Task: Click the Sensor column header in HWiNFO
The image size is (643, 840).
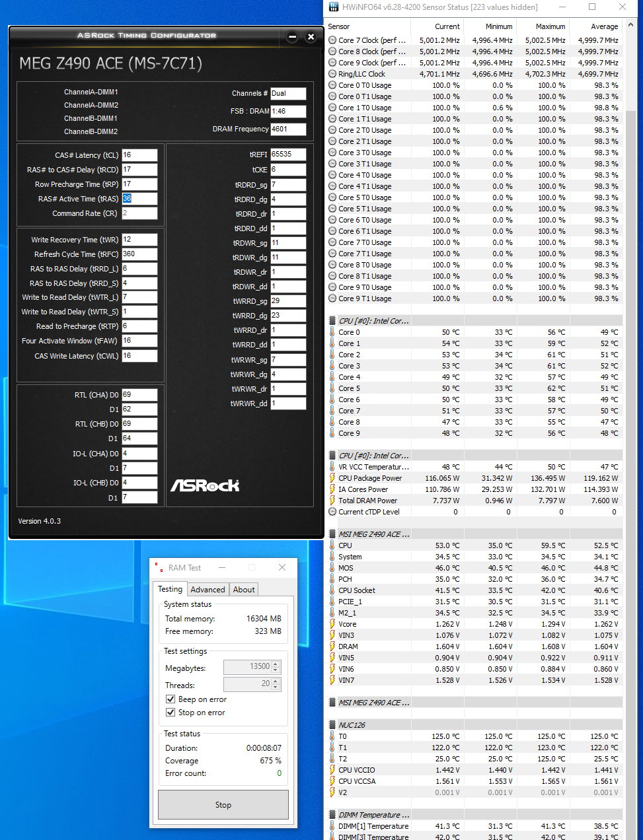Action: (x=368, y=26)
